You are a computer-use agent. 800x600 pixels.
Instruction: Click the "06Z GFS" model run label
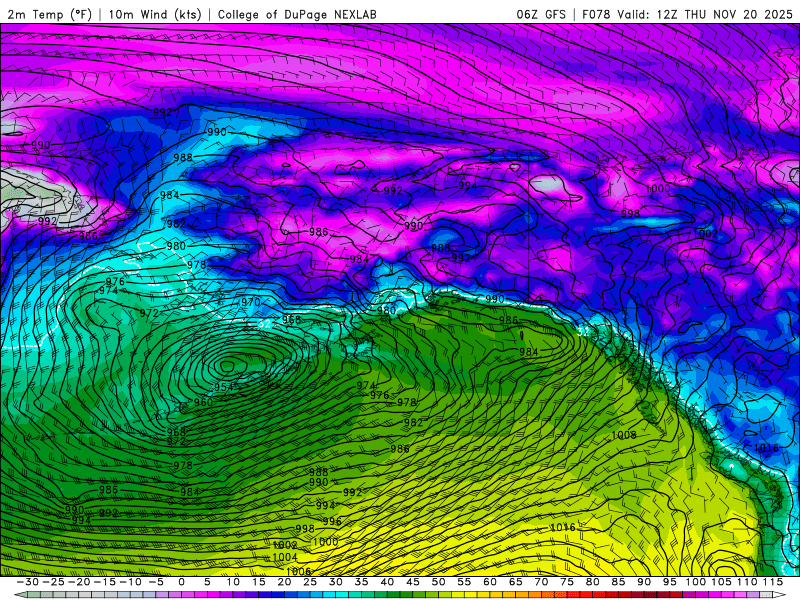click(x=541, y=14)
